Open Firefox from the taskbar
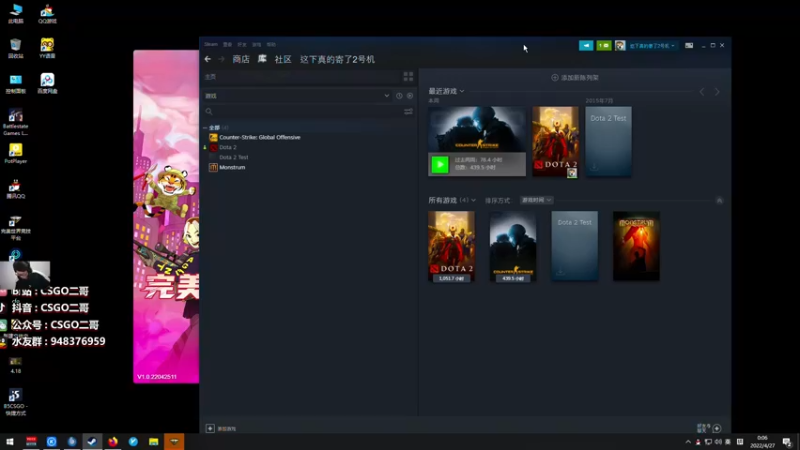This screenshot has width=800, height=450. 113,441
